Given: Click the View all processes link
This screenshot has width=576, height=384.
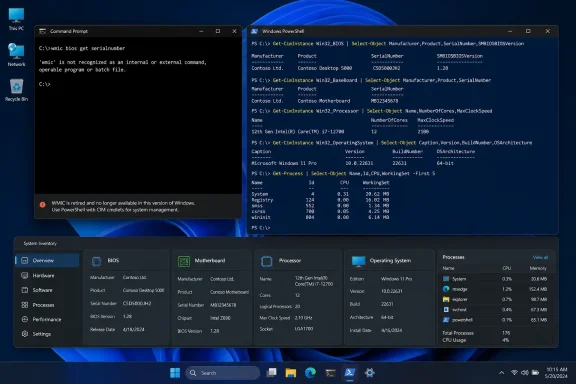Looking at the screenshot, I should point(540,257).
